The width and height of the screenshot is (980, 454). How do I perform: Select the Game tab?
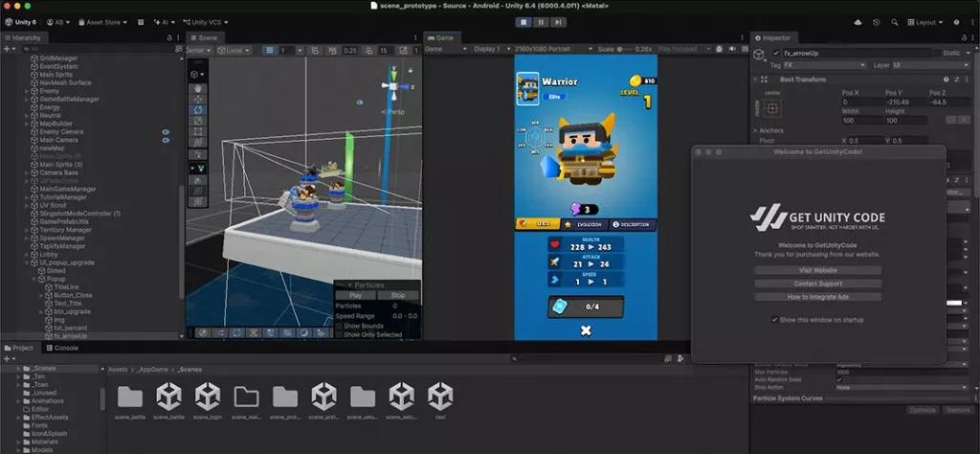tap(440, 37)
